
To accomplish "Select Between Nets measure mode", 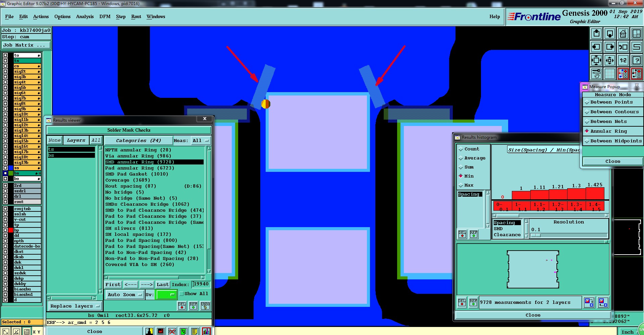I will (x=613, y=122).
